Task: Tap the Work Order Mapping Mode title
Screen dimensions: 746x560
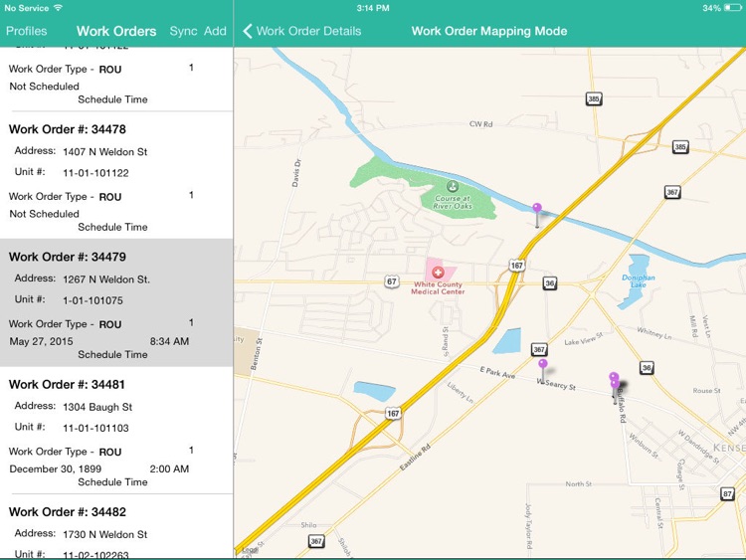Action: (489, 31)
